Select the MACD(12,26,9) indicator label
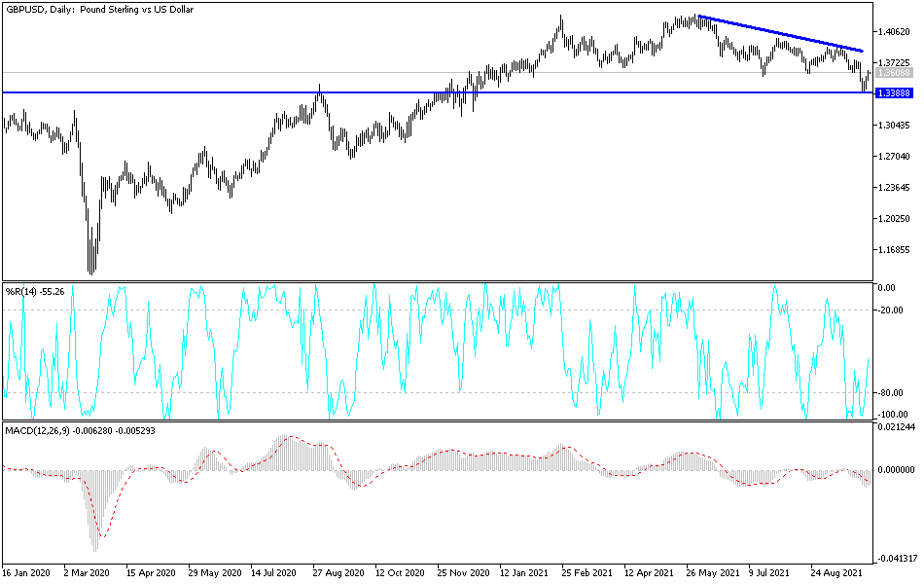The image size is (924, 584). pyautogui.click(x=41, y=431)
